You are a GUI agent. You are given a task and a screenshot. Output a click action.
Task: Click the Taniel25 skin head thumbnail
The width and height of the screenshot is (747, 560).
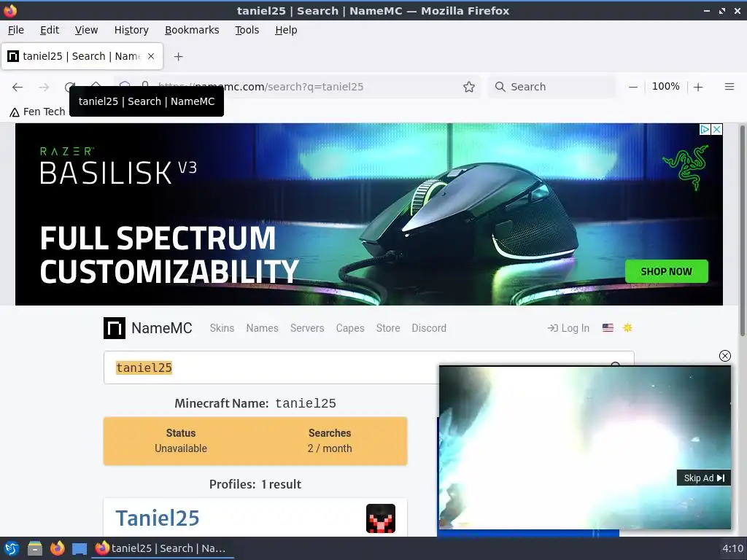click(x=381, y=518)
